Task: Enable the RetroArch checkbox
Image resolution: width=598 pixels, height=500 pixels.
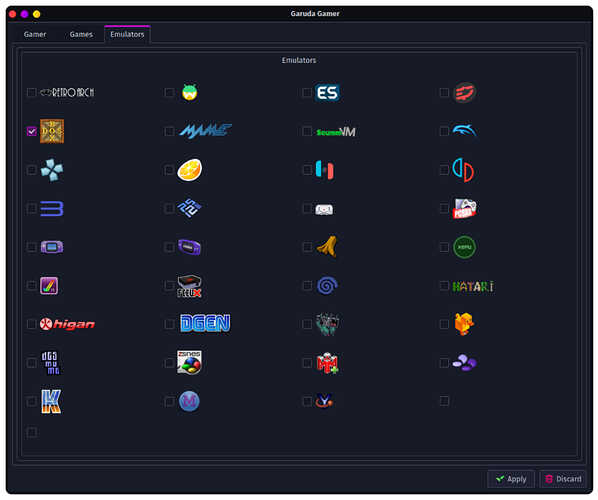Action: tap(32, 92)
